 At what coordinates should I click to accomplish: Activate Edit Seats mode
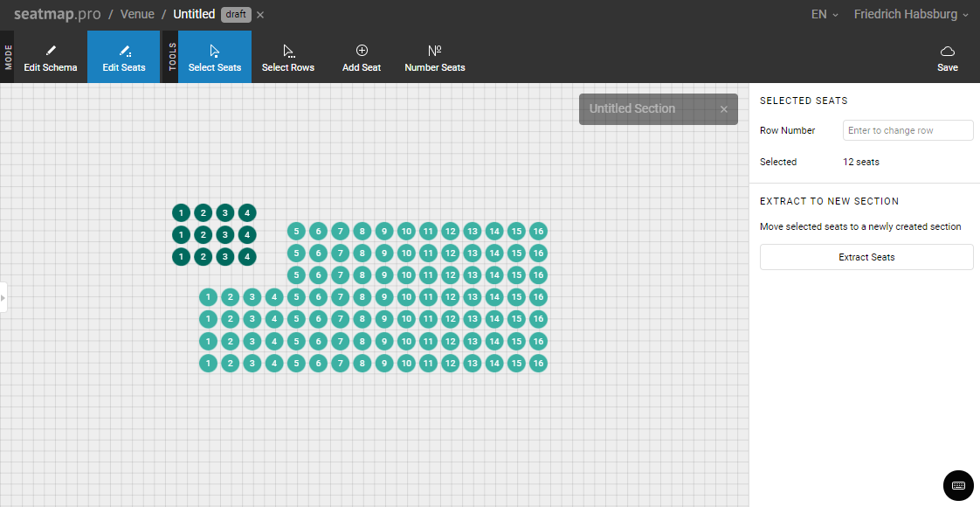[124, 58]
